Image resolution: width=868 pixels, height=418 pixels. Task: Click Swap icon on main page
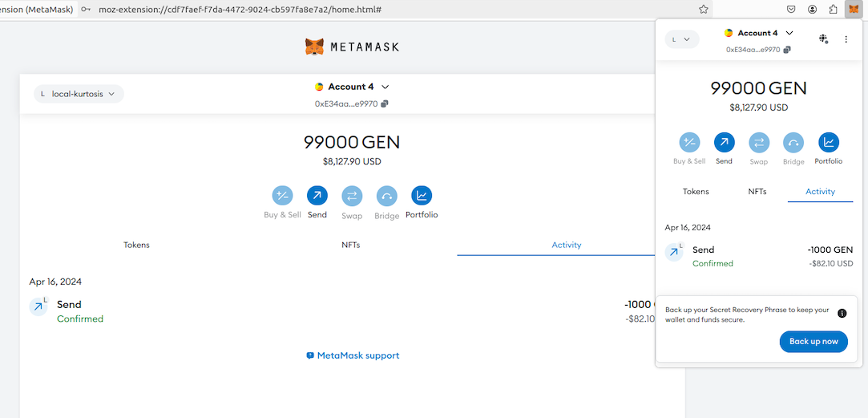point(352,195)
